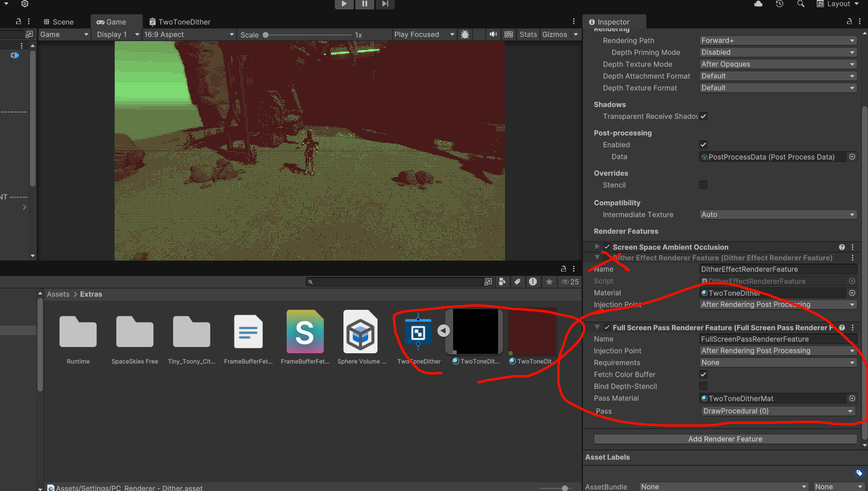Open Rendering Path dropdown
Screen dimensions: 868x491
[778, 41]
